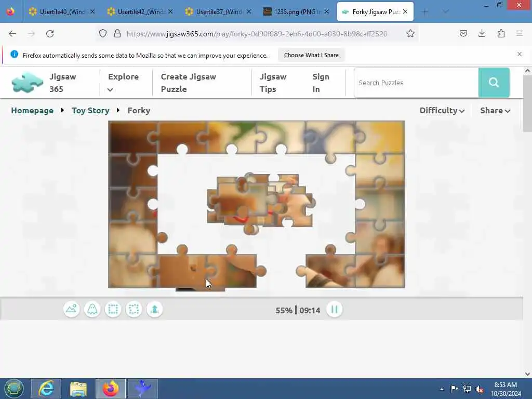Click the browser back arrow
The width and height of the screenshot is (532, 399).
tap(12, 34)
